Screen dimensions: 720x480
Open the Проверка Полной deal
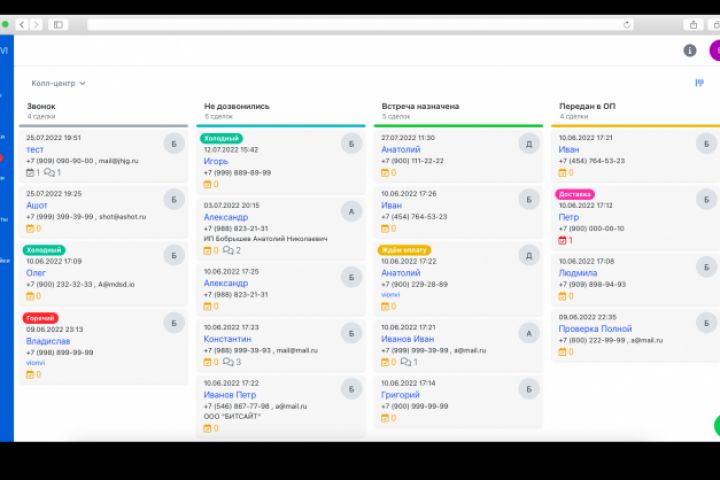click(x=595, y=328)
